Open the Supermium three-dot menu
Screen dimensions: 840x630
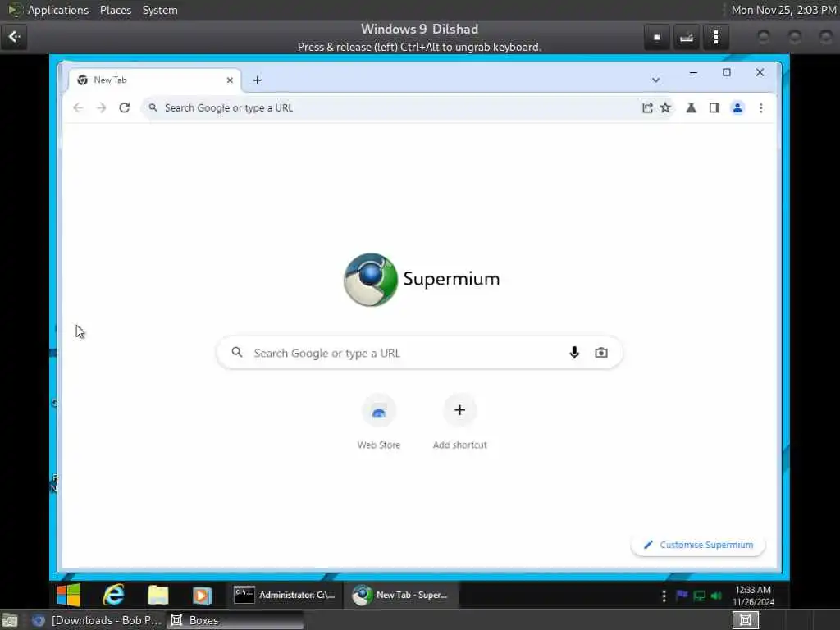tap(760, 107)
